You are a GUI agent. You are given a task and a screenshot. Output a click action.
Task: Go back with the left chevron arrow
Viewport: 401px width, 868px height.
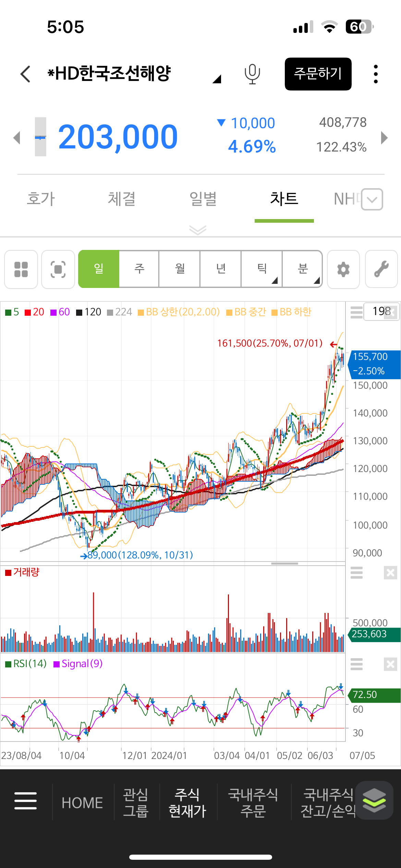(x=25, y=74)
